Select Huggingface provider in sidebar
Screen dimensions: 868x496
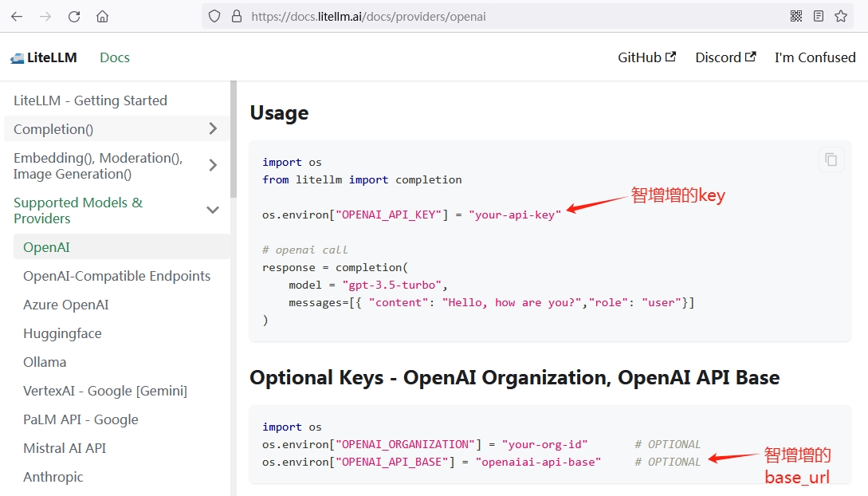tap(62, 333)
